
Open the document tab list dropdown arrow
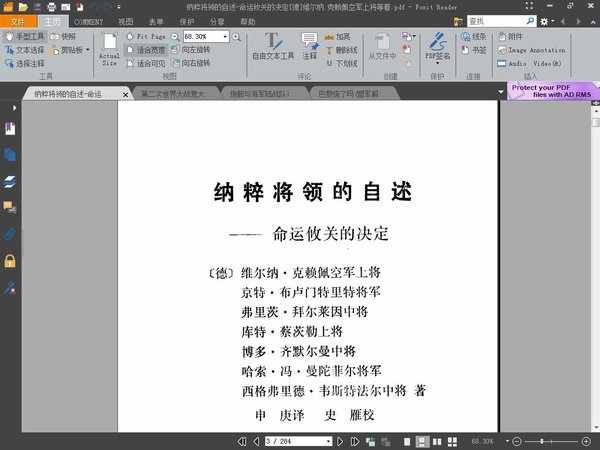coord(501,92)
